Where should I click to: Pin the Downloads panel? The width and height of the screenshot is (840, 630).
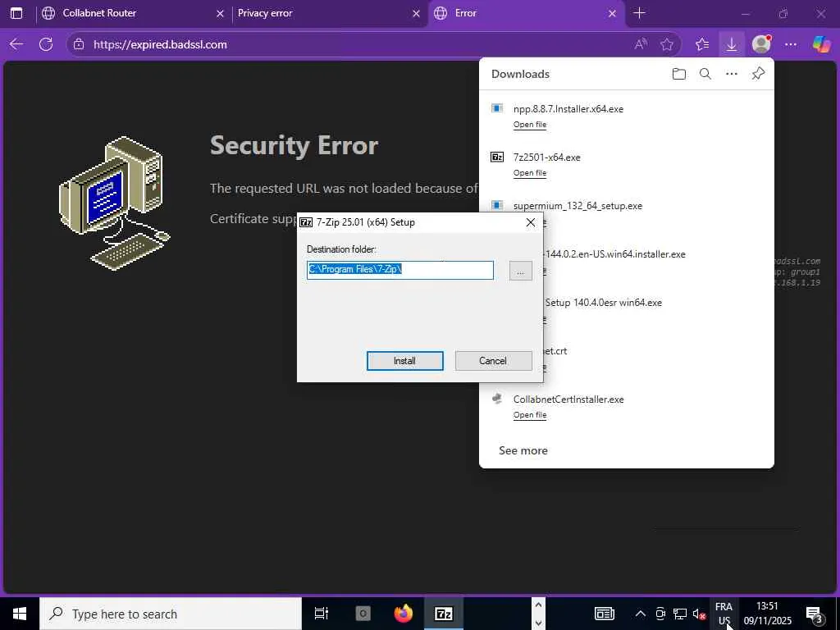tap(758, 74)
